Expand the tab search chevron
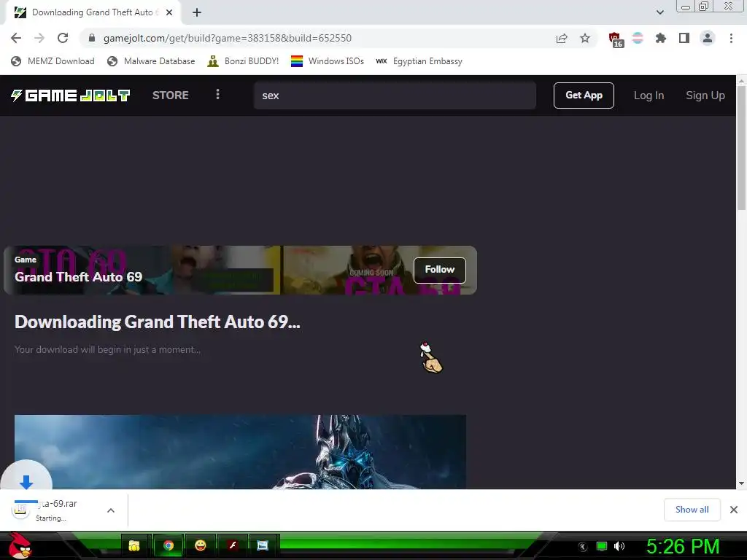Screen dimensions: 747x560 [659, 12]
